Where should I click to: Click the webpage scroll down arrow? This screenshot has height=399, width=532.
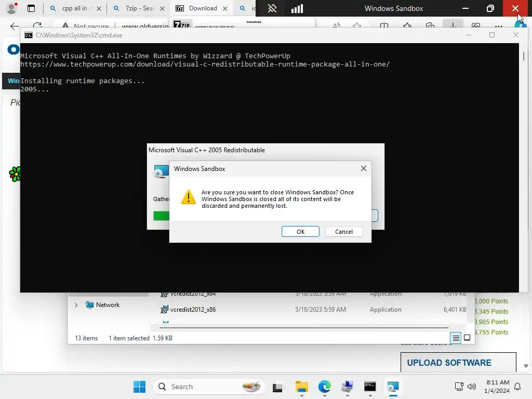click(x=526, y=366)
